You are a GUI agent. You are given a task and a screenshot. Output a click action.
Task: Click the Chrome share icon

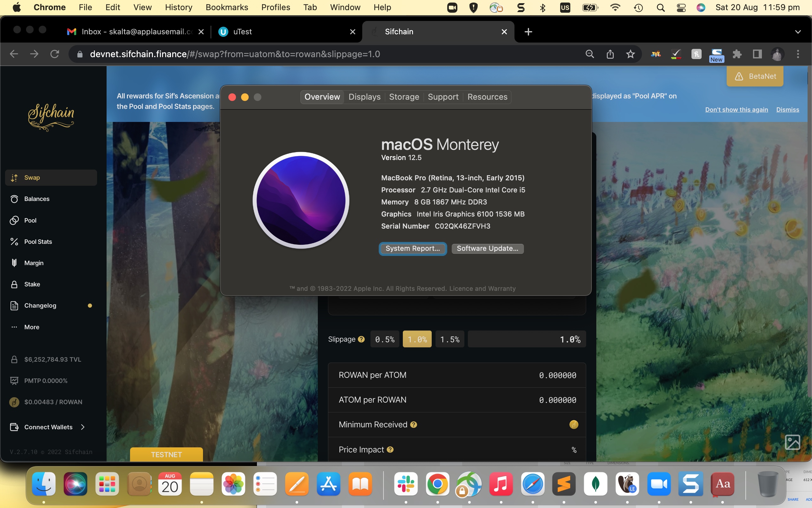tap(610, 54)
